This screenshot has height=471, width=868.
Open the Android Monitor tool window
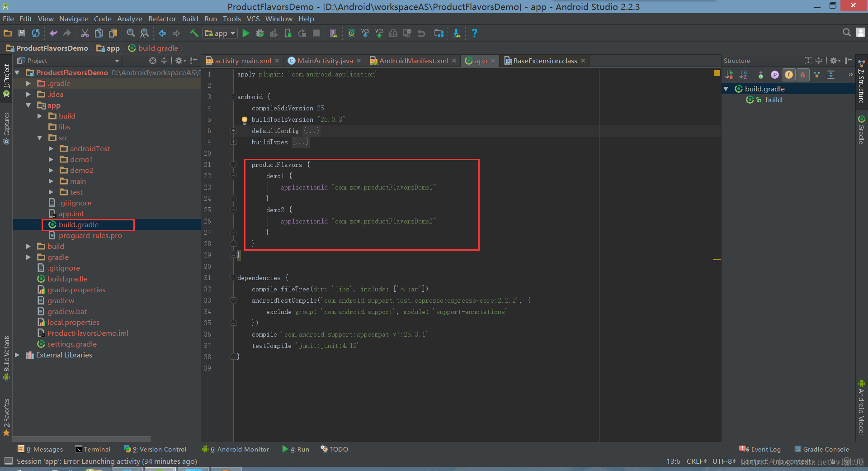[x=236, y=449]
